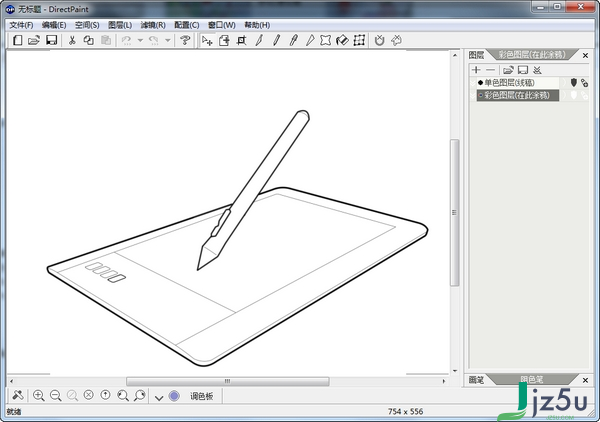Add a new layer with the plus icon

click(476, 70)
